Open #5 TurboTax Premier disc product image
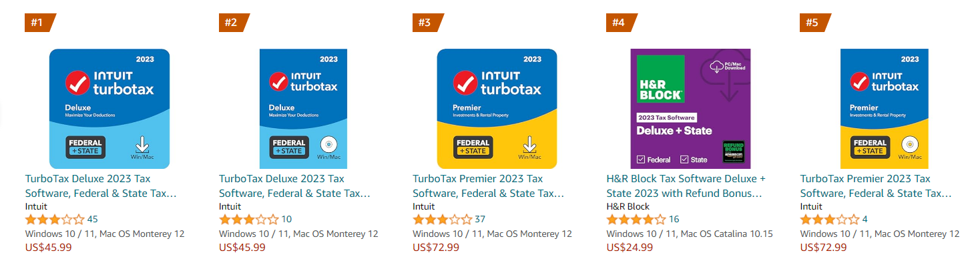 coord(884,109)
